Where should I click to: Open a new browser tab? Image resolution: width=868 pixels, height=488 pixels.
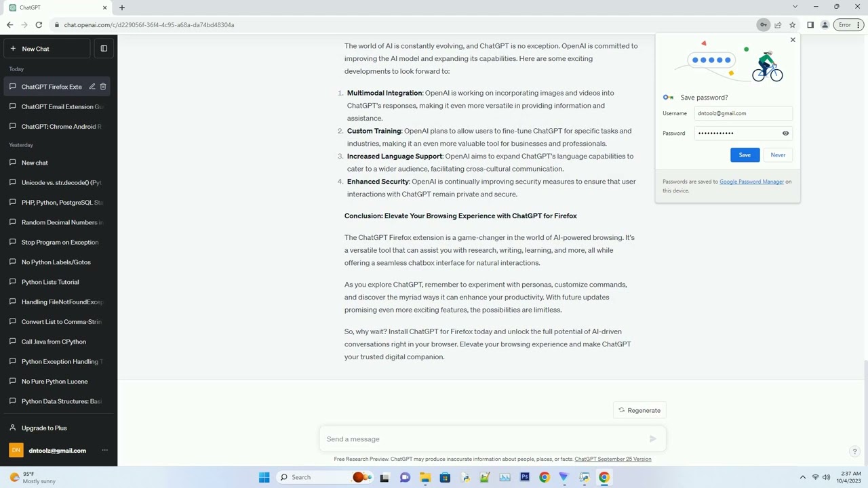tap(122, 7)
